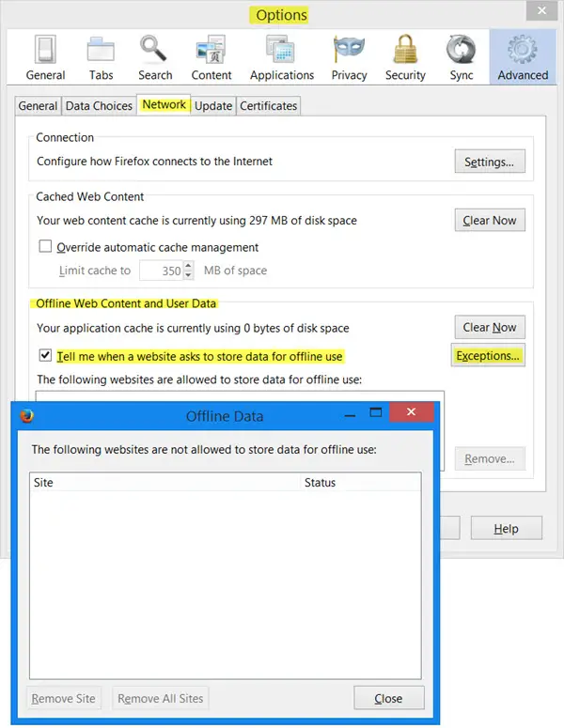The height and width of the screenshot is (728, 564).
Task: Select the Search options panel
Action: (x=155, y=57)
